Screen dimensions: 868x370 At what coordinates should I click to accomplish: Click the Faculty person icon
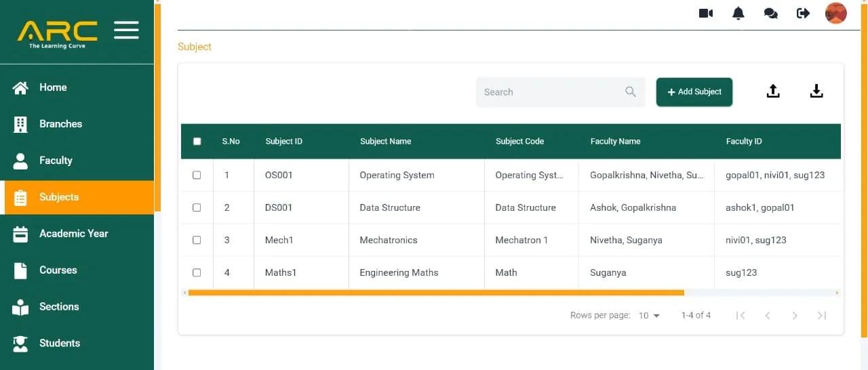(x=20, y=161)
